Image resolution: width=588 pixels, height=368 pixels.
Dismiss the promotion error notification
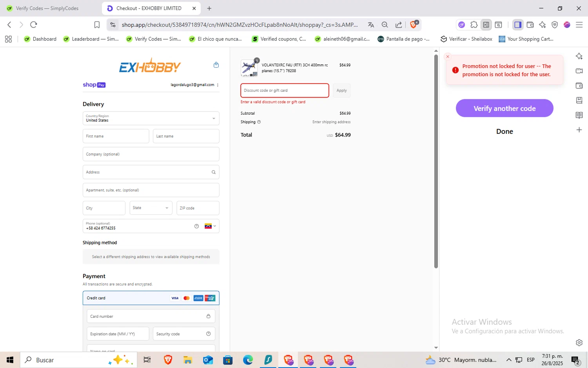click(448, 57)
